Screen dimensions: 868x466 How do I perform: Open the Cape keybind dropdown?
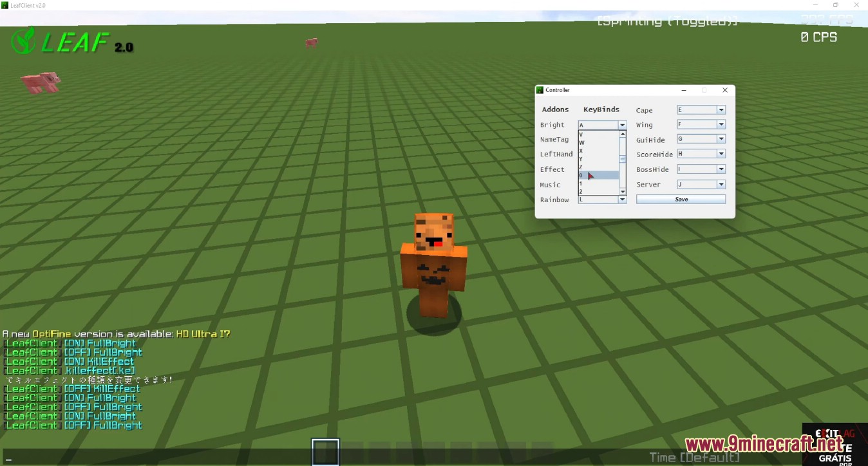(x=701, y=110)
